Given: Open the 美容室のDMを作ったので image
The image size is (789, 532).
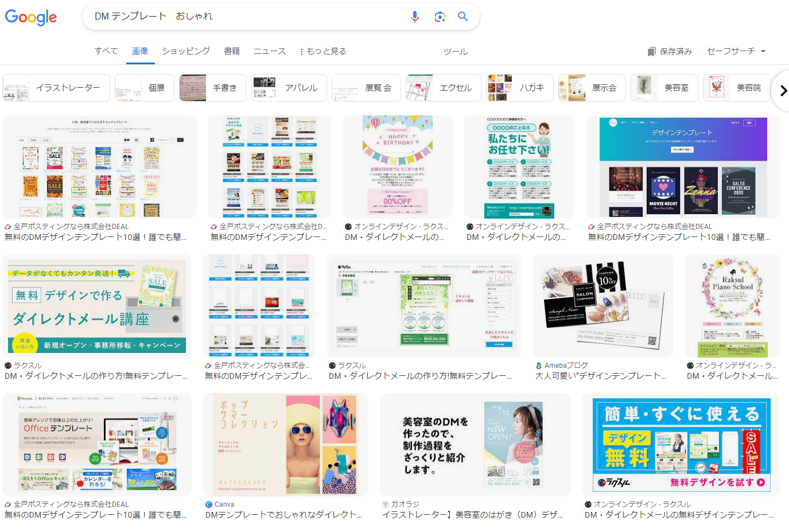Looking at the screenshot, I should pos(475,445).
